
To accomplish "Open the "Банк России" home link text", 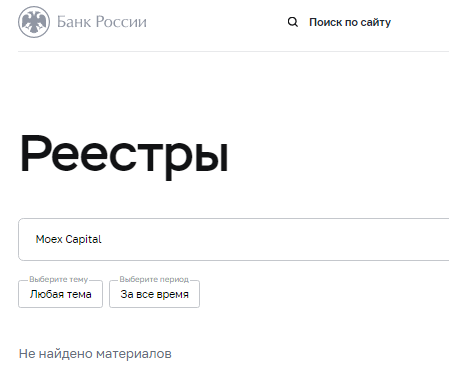I will [x=102, y=22].
